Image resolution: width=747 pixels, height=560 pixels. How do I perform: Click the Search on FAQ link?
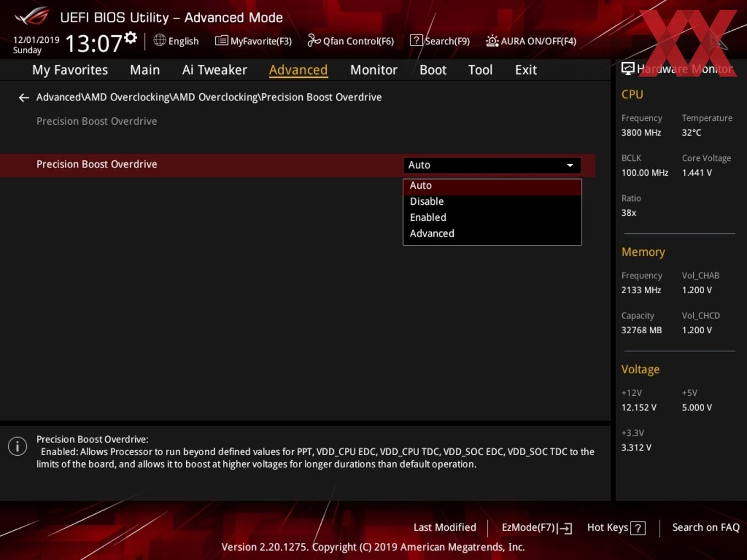(706, 528)
